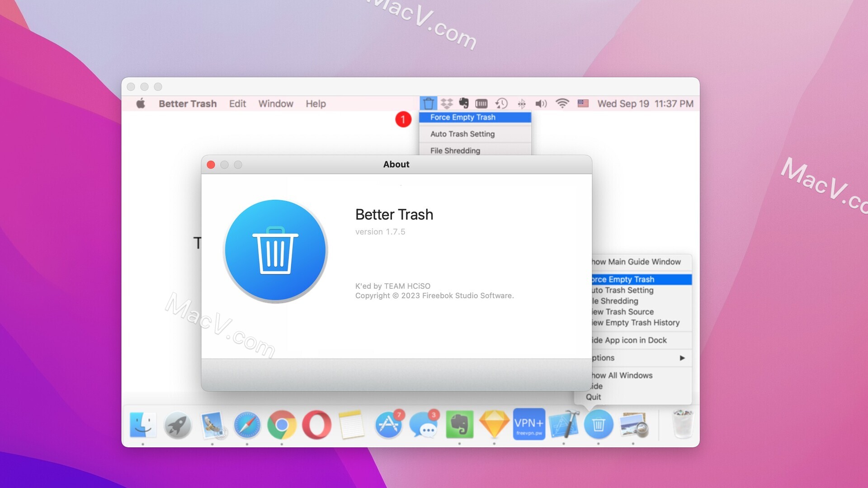Image resolution: width=868 pixels, height=488 pixels.
Task: Open Safari from the Dock
Action: pyautogui.click(x=247, y=425)
